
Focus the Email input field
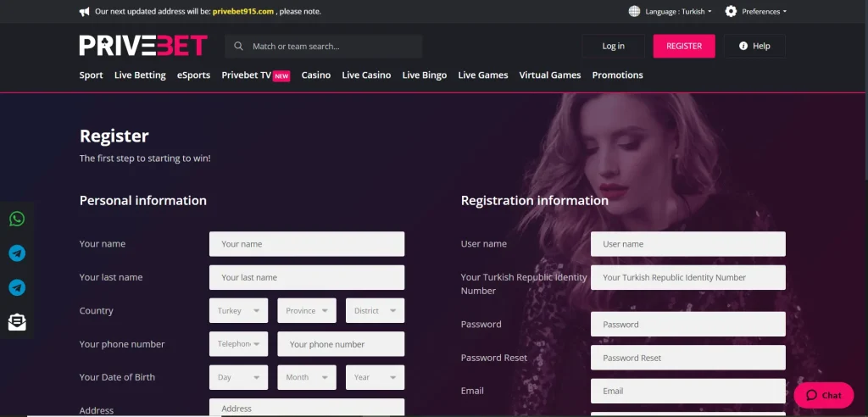(x=688, y=391)
